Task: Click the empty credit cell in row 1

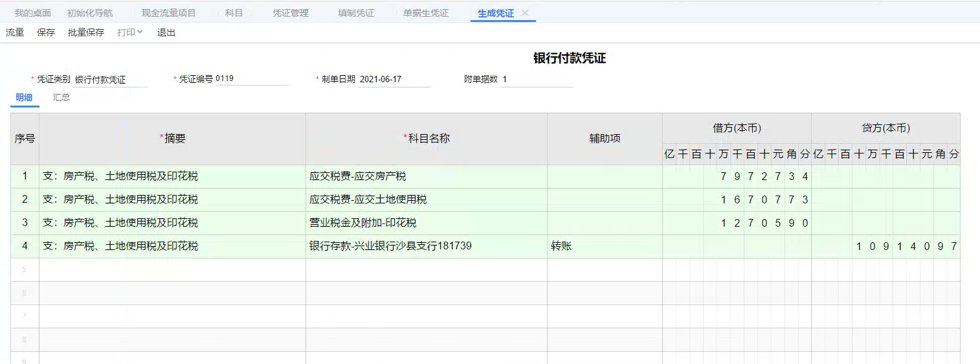Action: pyautogui.click(x=885, y=176)
